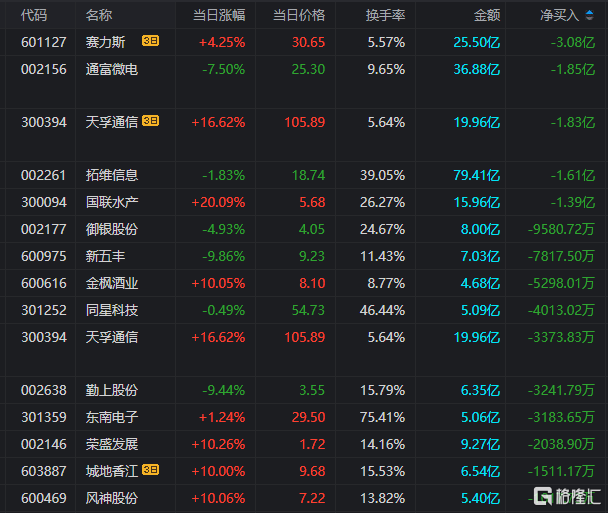
Task: Click the -9.44% change value
Action: click(224, 390)
